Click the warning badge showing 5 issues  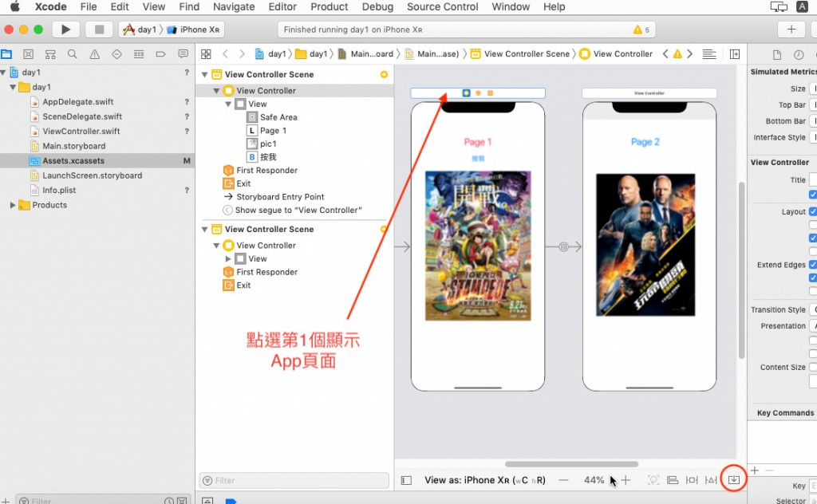tap(641, 30)
